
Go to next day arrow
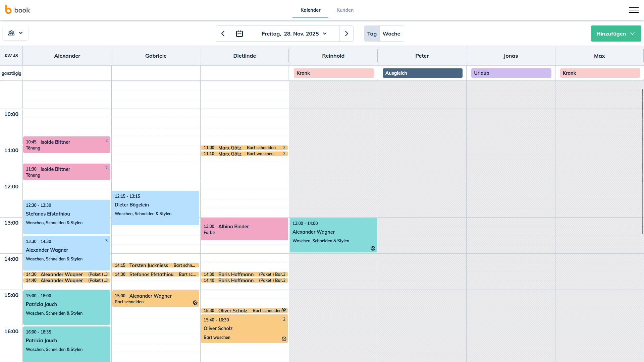click(346, 34)
